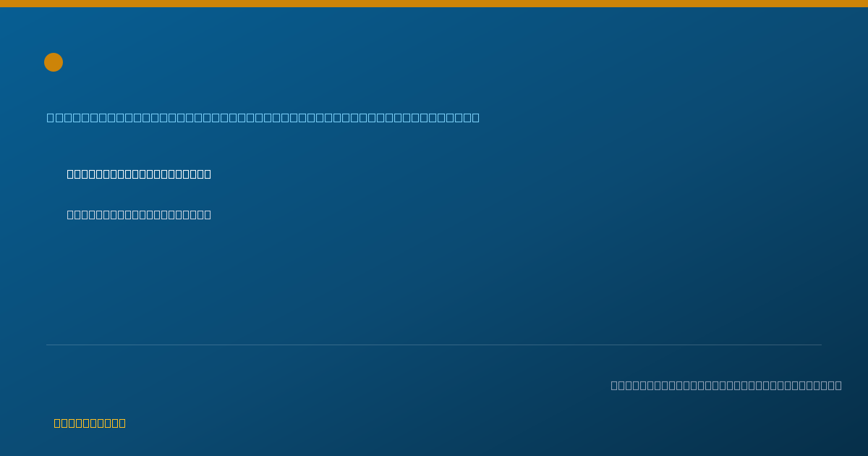The height and width of the screenshot is (456, 868).
Task: Click the orange bar at the top
Action: [434, 4]
